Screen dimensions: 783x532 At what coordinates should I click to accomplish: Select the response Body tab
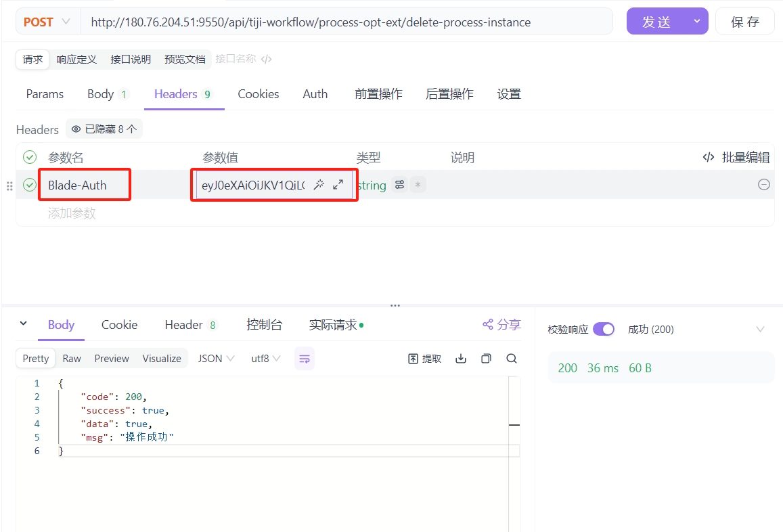[61, 325]
